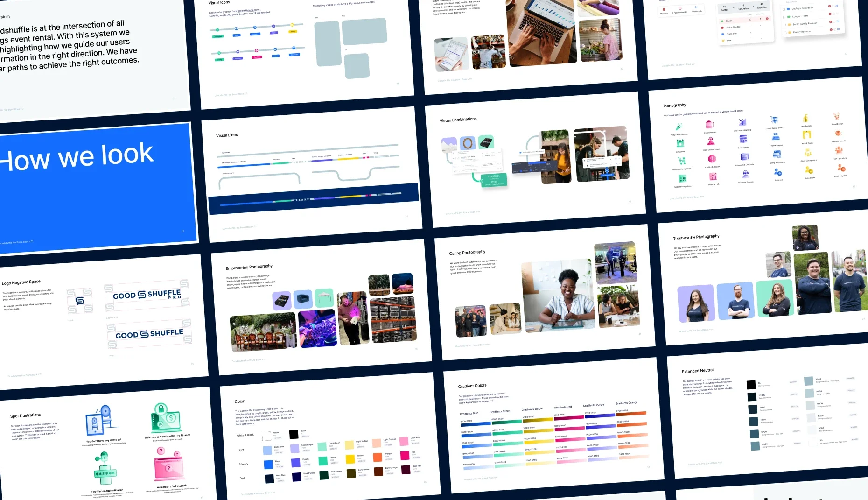Select the Website Integrations icon

[682, 179]
